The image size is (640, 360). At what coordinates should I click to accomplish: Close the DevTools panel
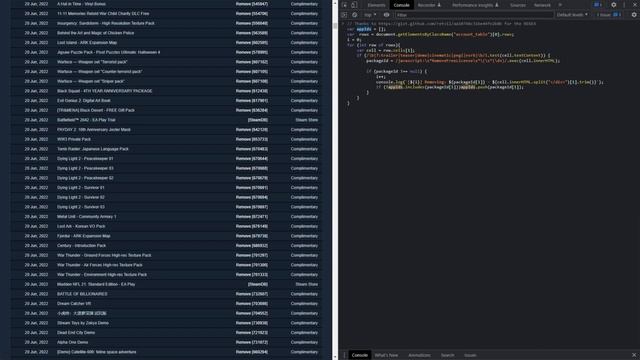635,5
